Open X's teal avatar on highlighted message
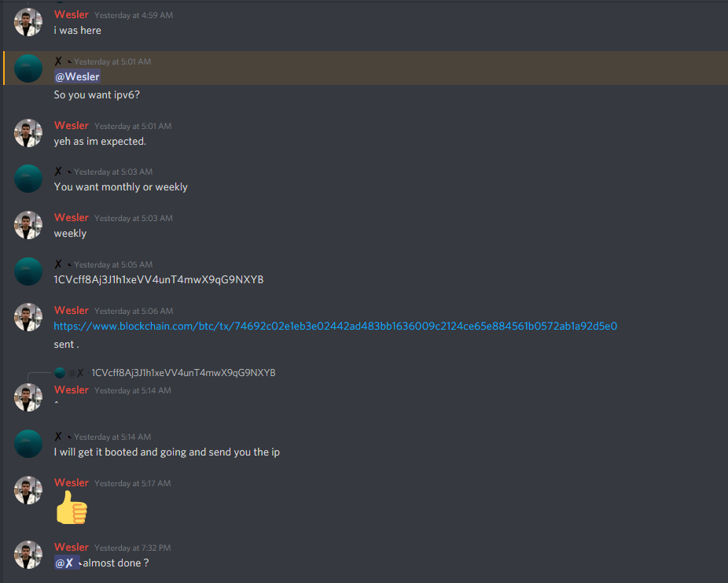 point(28,68)
